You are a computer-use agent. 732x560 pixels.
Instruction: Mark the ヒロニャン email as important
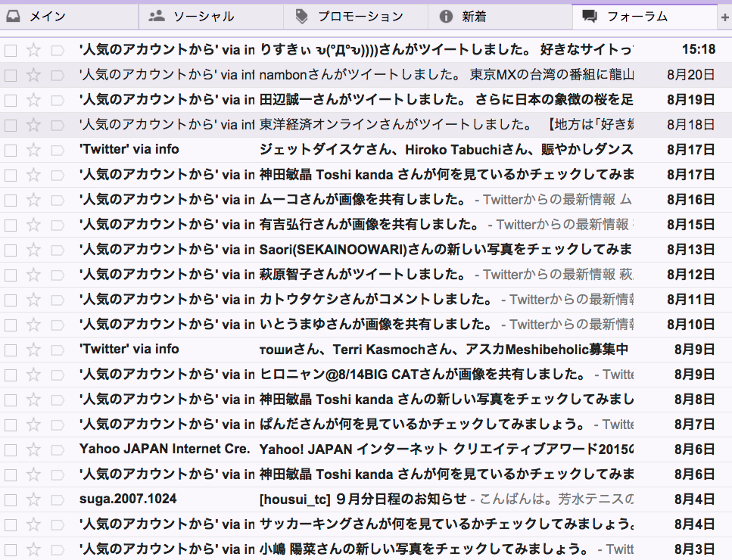tap(58, 375)
